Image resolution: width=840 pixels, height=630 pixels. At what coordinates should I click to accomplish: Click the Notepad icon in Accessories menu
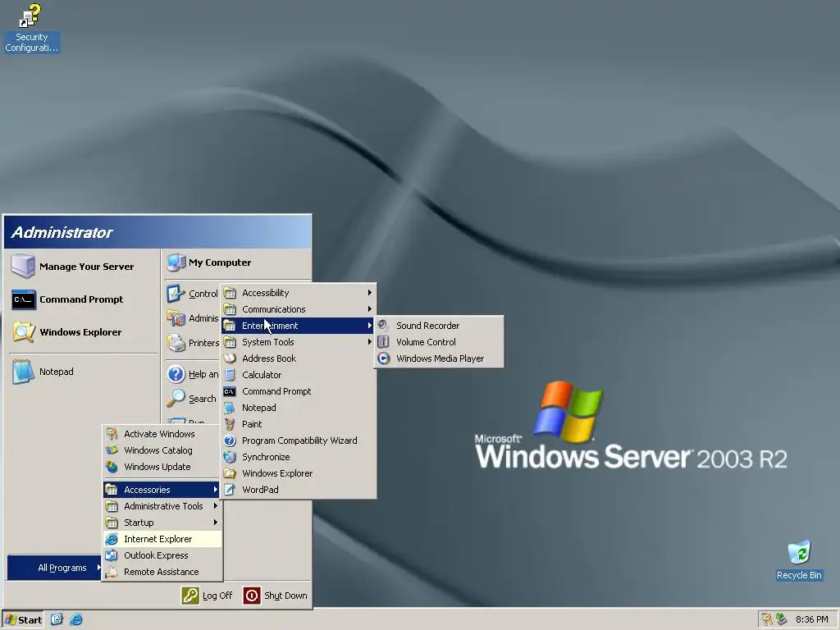click(230, 408)
